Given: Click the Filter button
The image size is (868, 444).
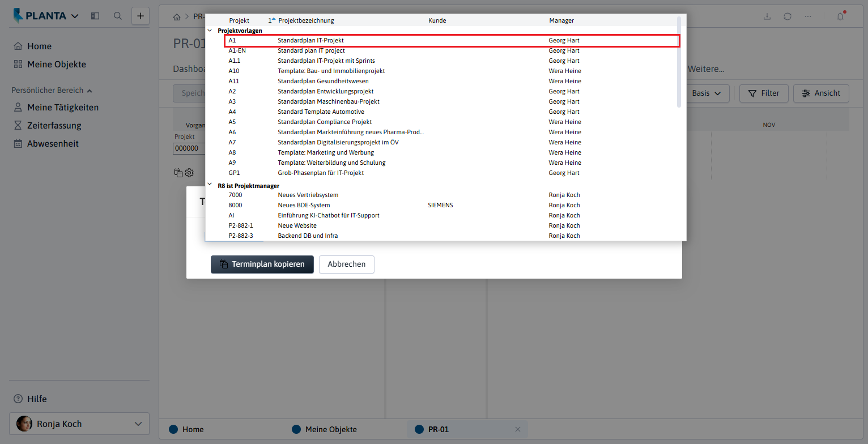Looking at the screenshot, I should click(764, 93).
